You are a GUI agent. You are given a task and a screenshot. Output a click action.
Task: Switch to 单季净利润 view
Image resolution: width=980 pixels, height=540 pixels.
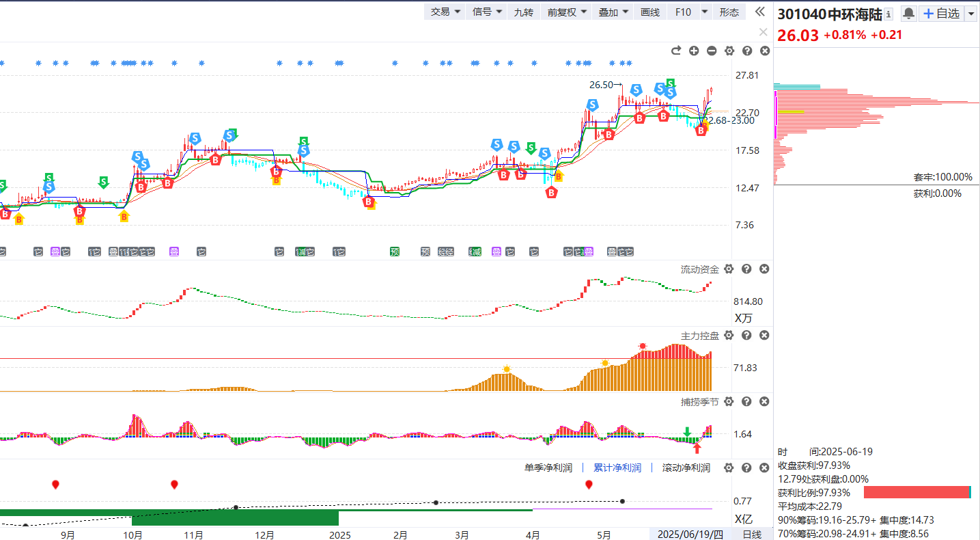point(548,468)
